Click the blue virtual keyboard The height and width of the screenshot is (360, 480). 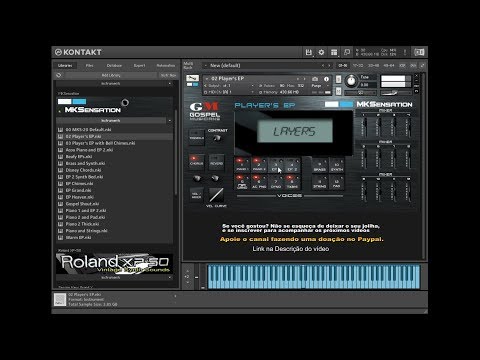(314, 276)
